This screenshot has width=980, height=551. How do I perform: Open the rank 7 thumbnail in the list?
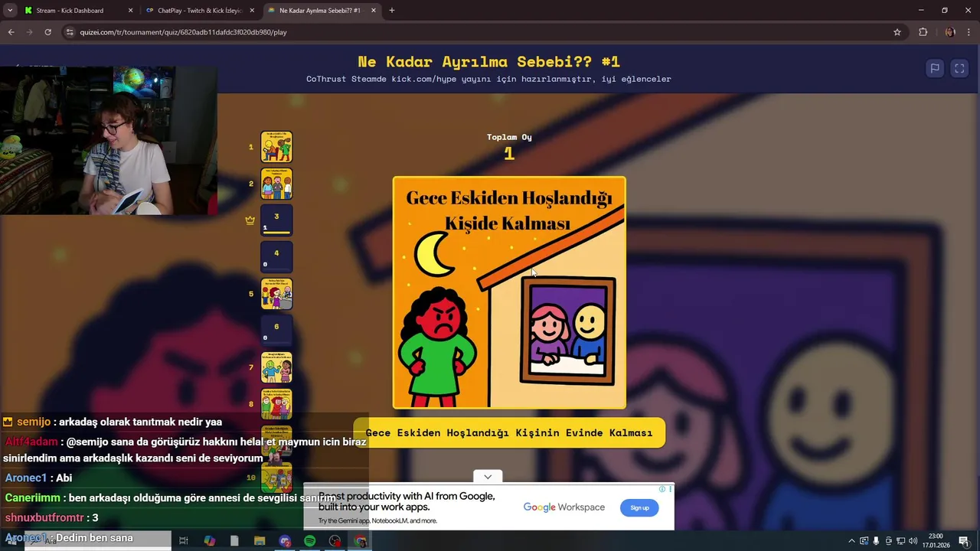pyautogui.click(x=276, y=367)
